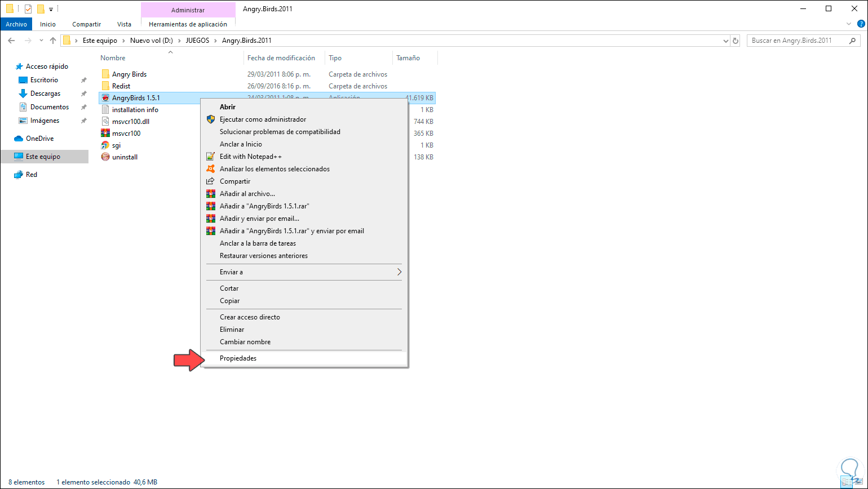Select Anclar a Inicio in context menu
Image resolution: width=868 pixels, height=489 pixels.
coord(304,144)
